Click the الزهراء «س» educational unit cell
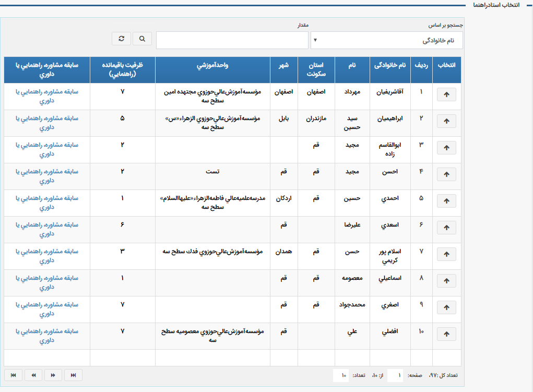Screen dimensions: 533x392 [212, 123]
